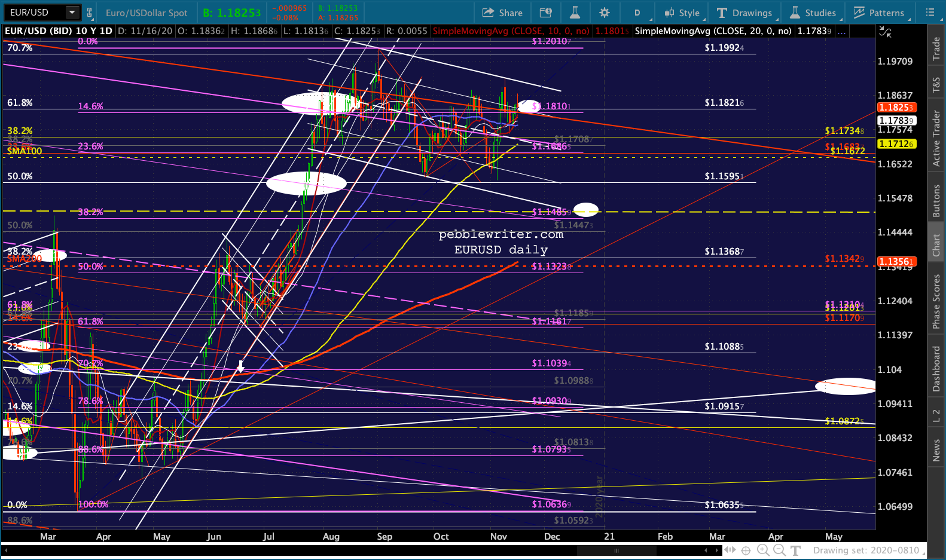Screen dimensions: 946x560
Task: Open the Drawings menu
Action: (x=744, y=13)
